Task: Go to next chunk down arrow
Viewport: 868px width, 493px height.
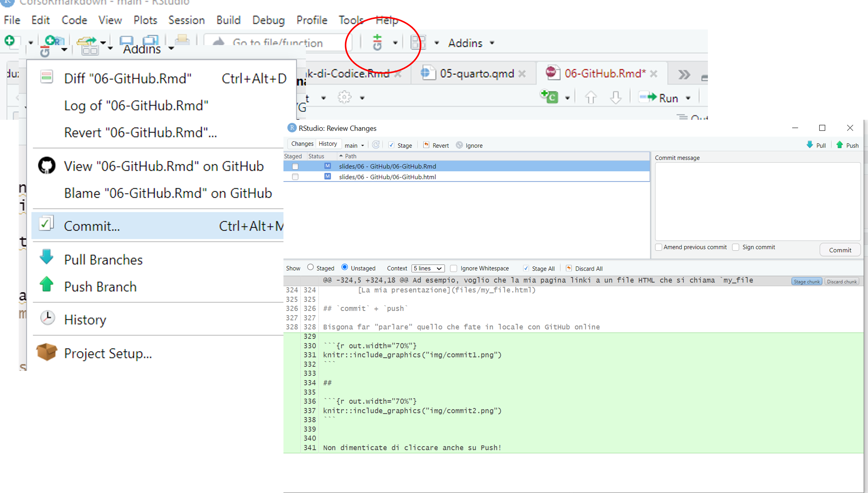Action: tap(615, 98)
